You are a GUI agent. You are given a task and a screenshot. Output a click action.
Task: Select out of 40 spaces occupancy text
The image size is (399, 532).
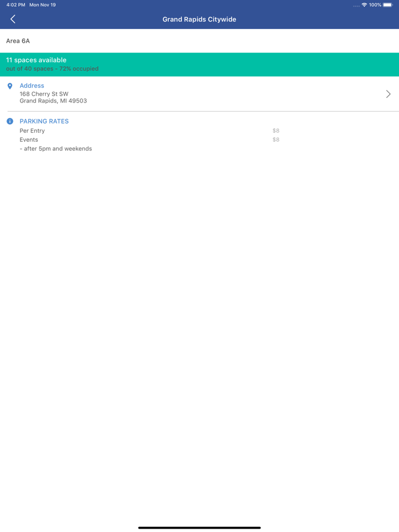[x=52, y=68]
